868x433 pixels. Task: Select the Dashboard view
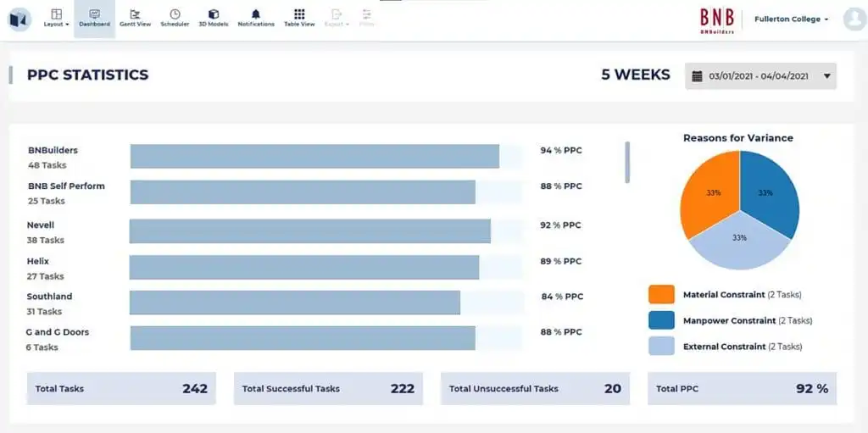[94, 18]
